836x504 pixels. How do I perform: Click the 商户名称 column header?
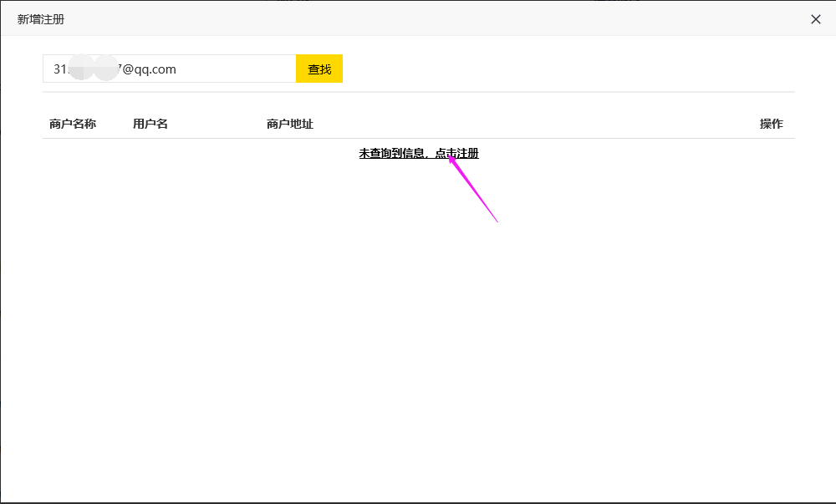coord(73,125)
